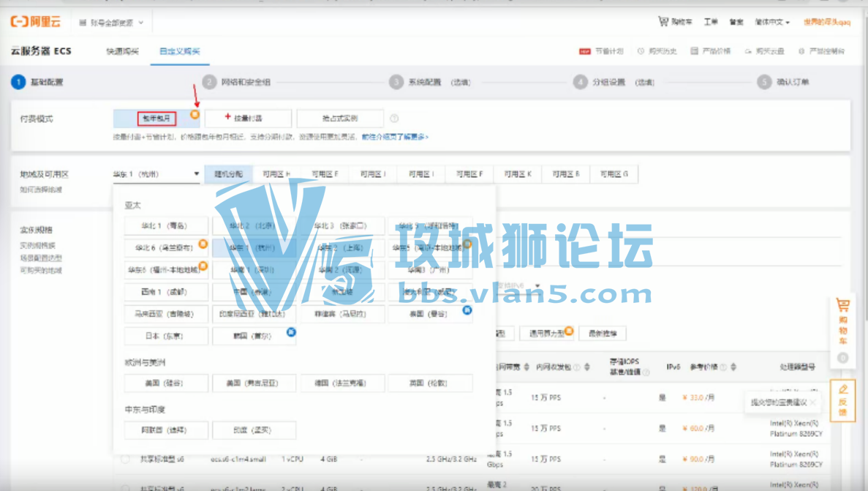Choose region 韩国 (首尔)

click(254, 336)
